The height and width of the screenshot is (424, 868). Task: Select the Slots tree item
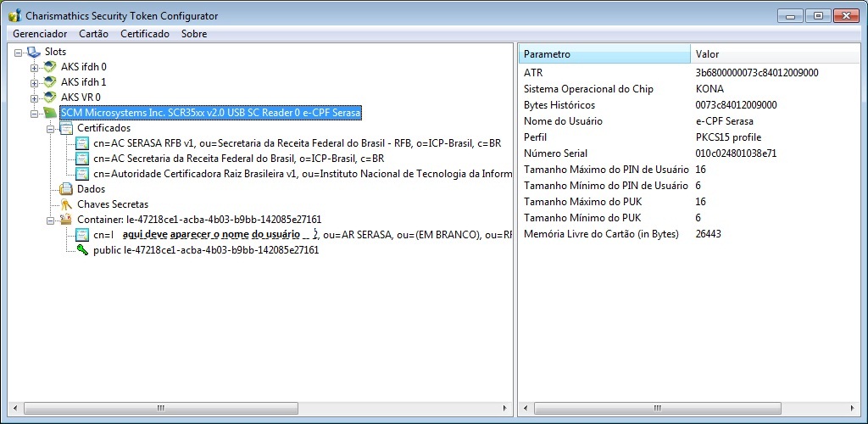[55, 52]
